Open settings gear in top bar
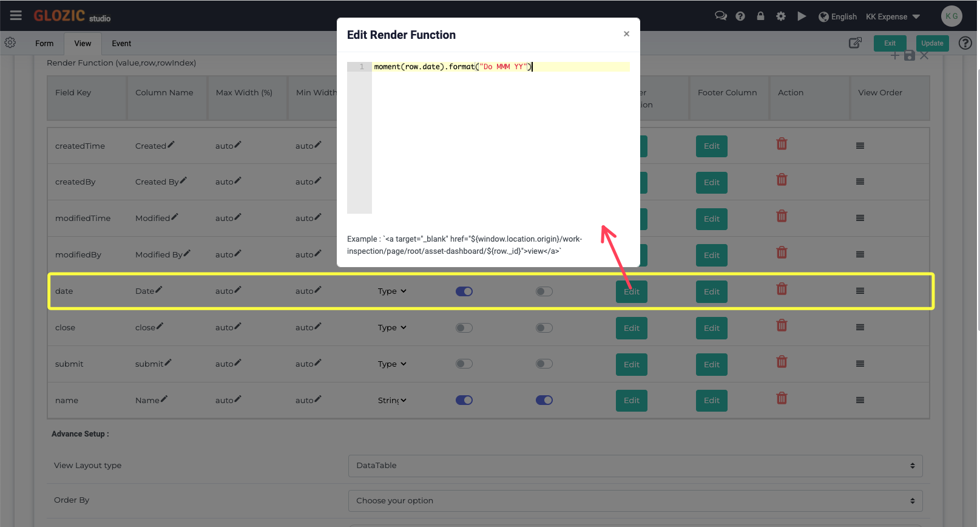Viewport: 980px width, 527px height. pyautogui.click(x=781, y=16)
